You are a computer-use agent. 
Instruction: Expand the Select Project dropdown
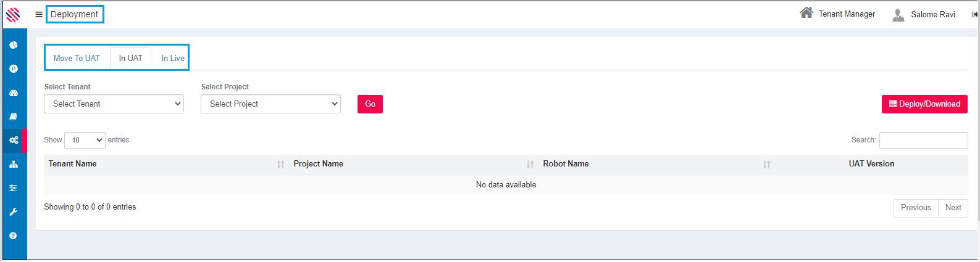click(x=270, y=104)
